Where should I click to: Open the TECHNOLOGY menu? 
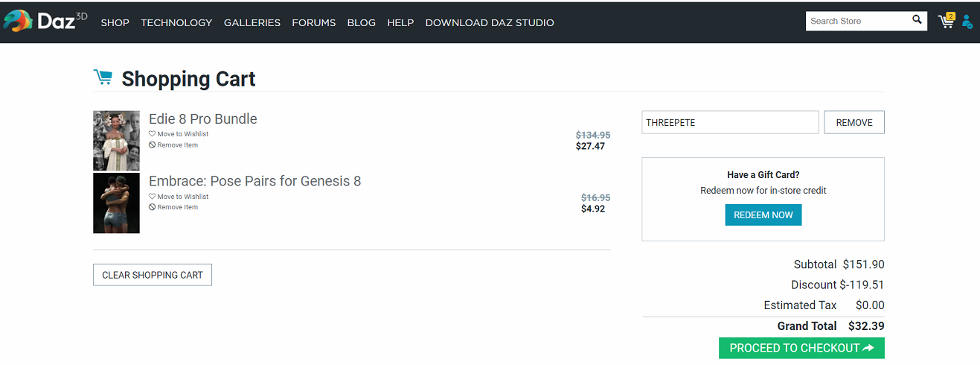pyautogui.click(x=176, y=22)
